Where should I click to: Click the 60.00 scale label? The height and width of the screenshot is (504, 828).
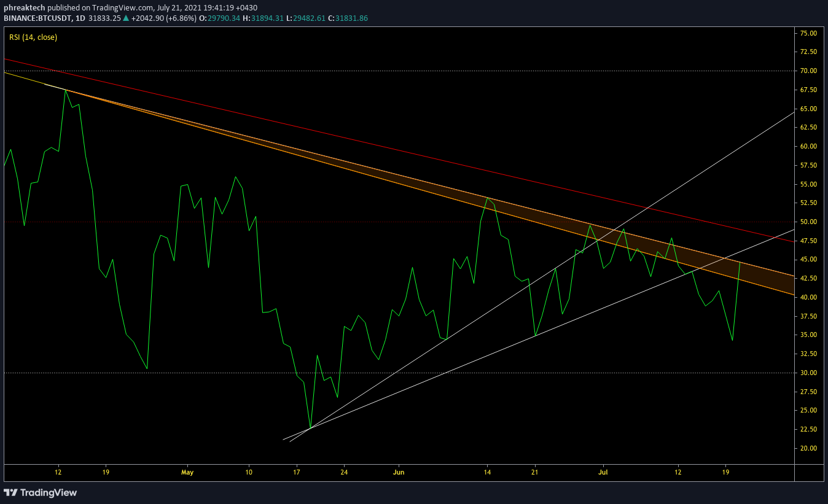pos(808,146)
